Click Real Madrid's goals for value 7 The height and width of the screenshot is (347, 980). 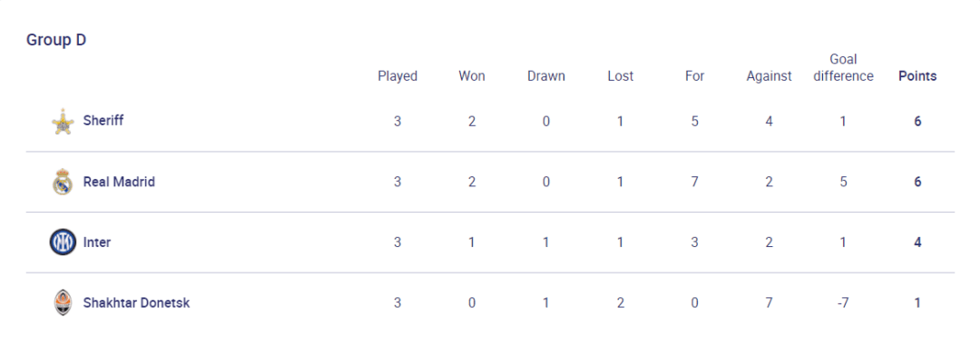(694, 182)
